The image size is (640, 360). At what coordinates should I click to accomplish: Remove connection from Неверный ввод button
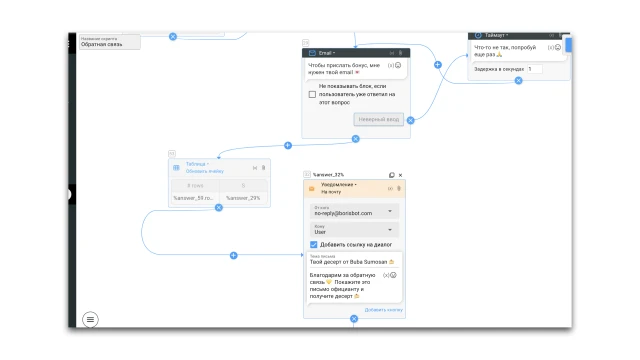[x=411, y=120]
